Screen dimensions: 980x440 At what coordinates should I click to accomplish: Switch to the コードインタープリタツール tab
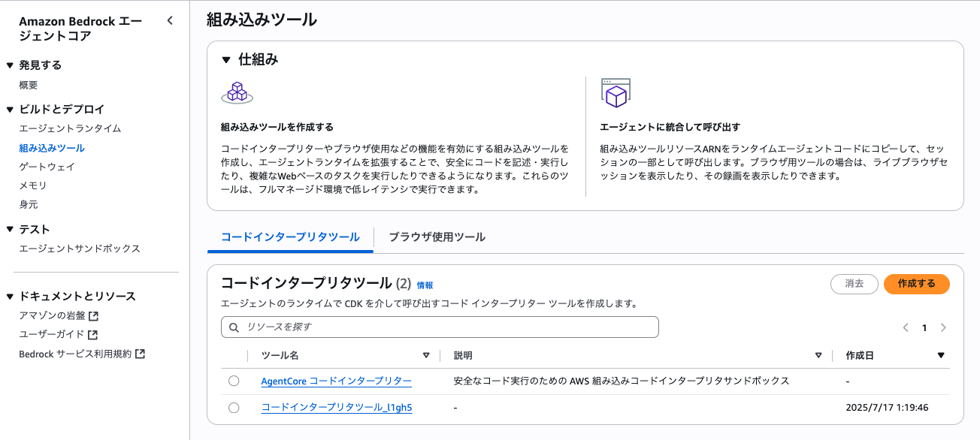290,237
